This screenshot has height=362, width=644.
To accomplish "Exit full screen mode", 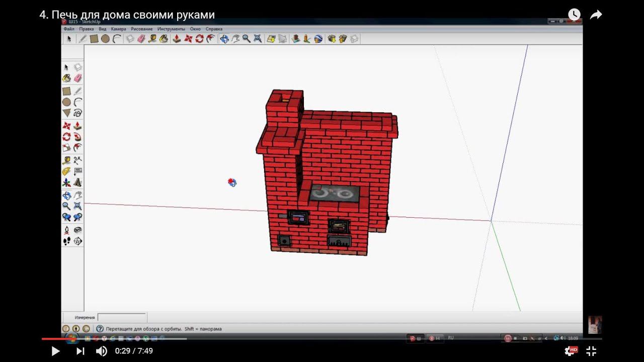I will coord(591,351).
